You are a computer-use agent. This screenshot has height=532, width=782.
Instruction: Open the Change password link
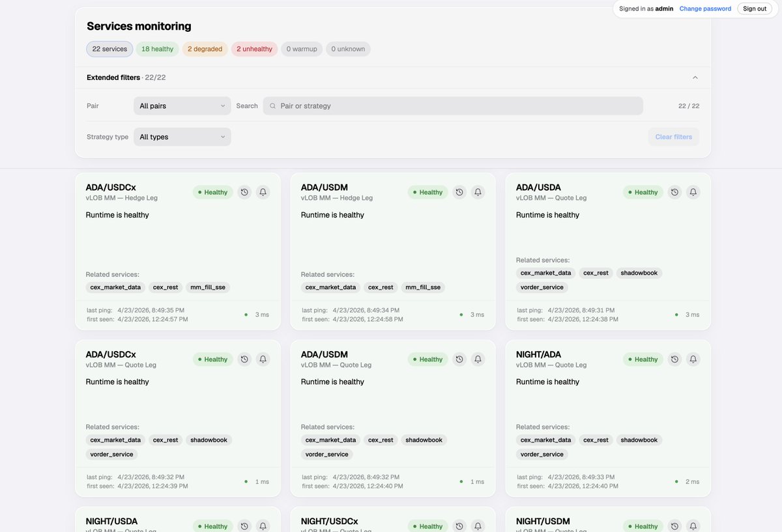tap(705, 8)
